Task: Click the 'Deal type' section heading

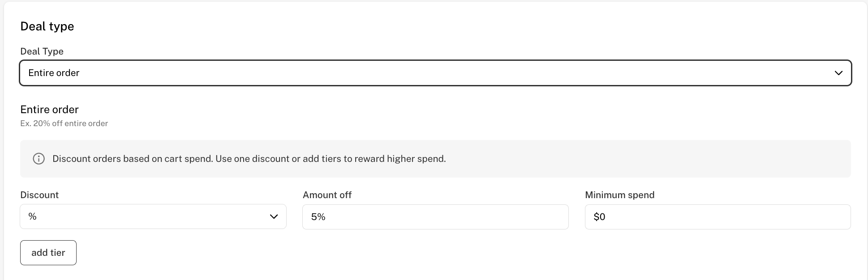Action: [x=47, y=26]
